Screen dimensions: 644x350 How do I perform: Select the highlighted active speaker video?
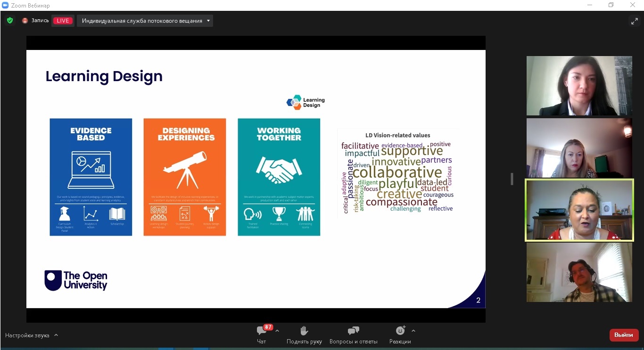coord(579,210)
